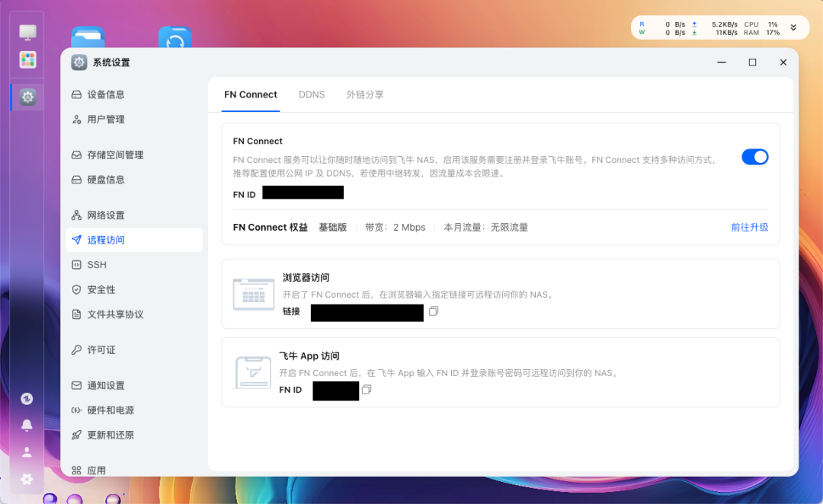Select 网络设置 in the sidebar
The image size is (823, 504).
tap(134, 215)
